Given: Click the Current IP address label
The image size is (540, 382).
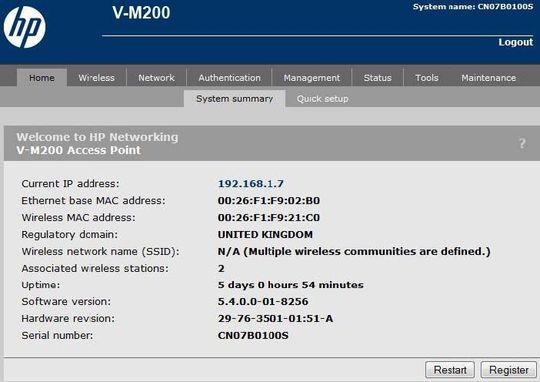Looking at the screenshot, I should [70, 184].
